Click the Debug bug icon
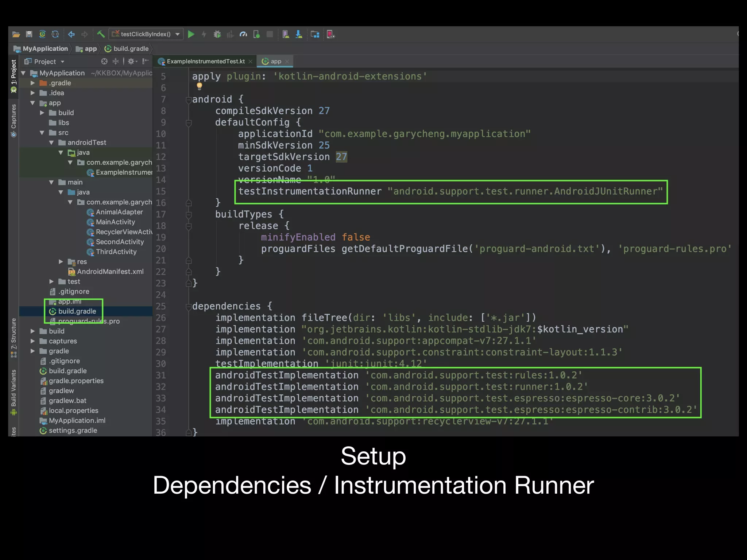The height and width of the screenshot is (560, 747). pyautogui.click(x=217, y=34)
